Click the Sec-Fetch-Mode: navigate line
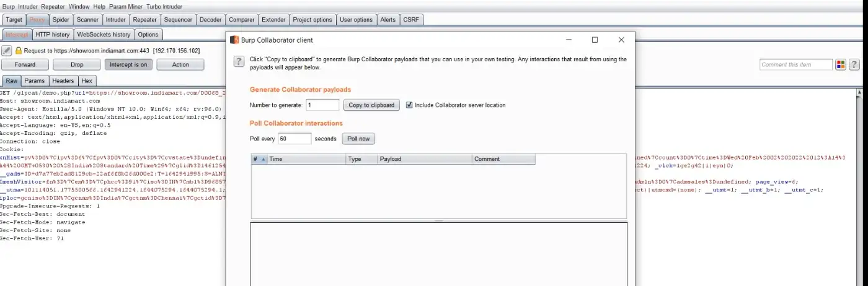868x286 pixels. pyautogui.click(x=43, y=222)
